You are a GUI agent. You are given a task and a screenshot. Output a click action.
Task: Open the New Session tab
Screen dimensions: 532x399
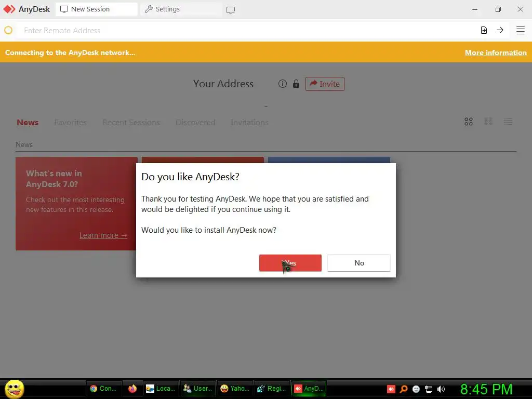pyautogui.click(x=96, y=9)
